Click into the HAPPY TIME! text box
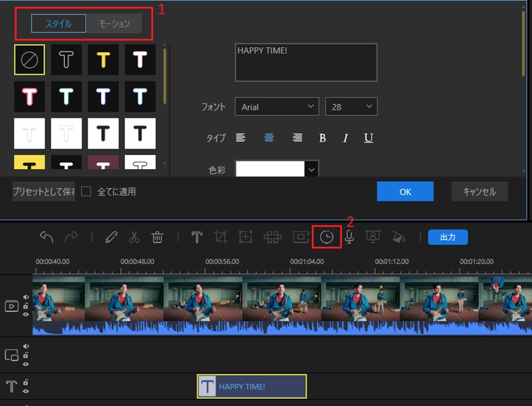 [306, 63]
